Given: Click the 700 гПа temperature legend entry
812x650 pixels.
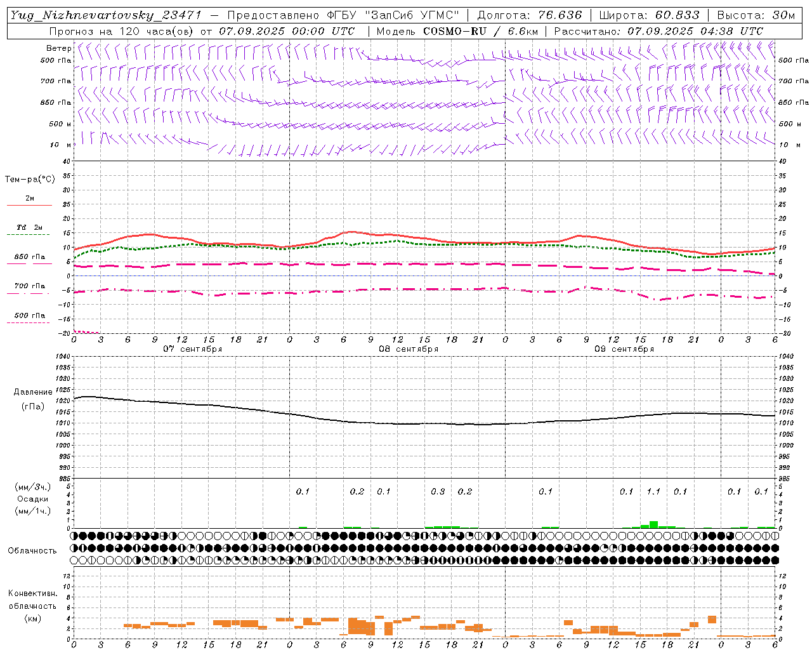Looking at the screenshot, I should 29,286.
